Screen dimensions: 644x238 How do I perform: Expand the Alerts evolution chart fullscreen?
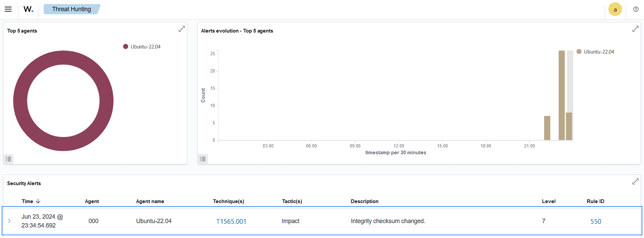pos(636,29)
